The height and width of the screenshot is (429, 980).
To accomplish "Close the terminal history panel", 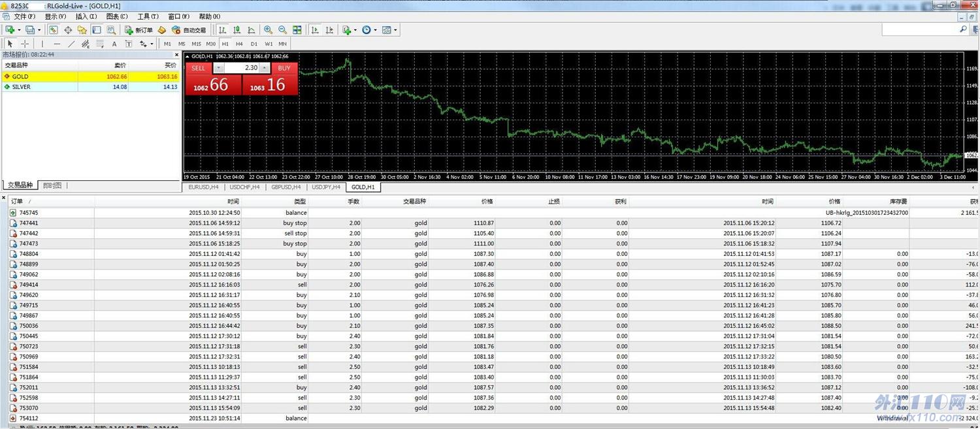I will click(4, 198).
